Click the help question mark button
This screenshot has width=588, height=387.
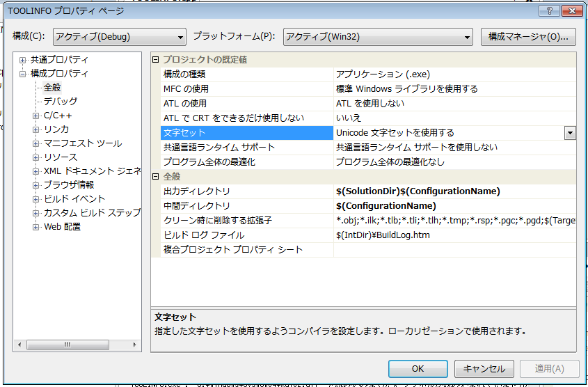click(549, 11)
